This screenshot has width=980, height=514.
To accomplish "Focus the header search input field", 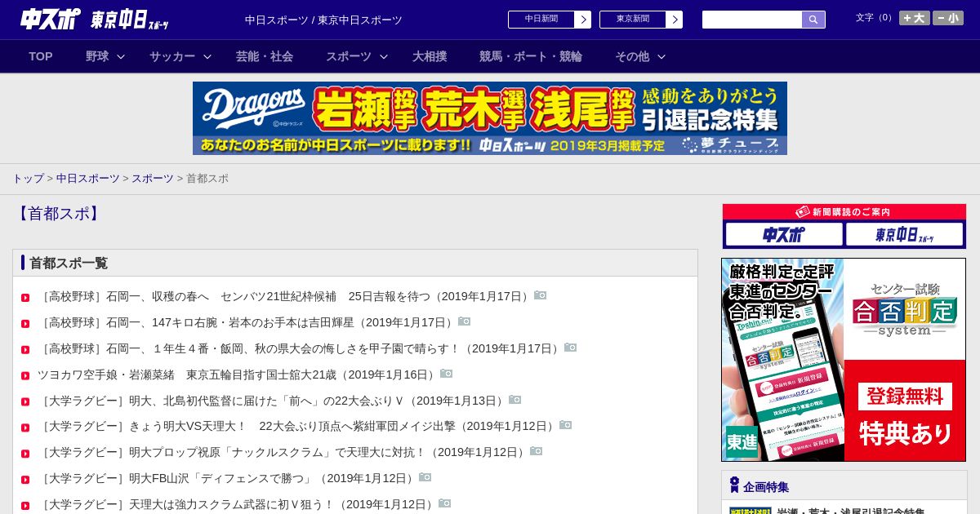I will (752, 20).
